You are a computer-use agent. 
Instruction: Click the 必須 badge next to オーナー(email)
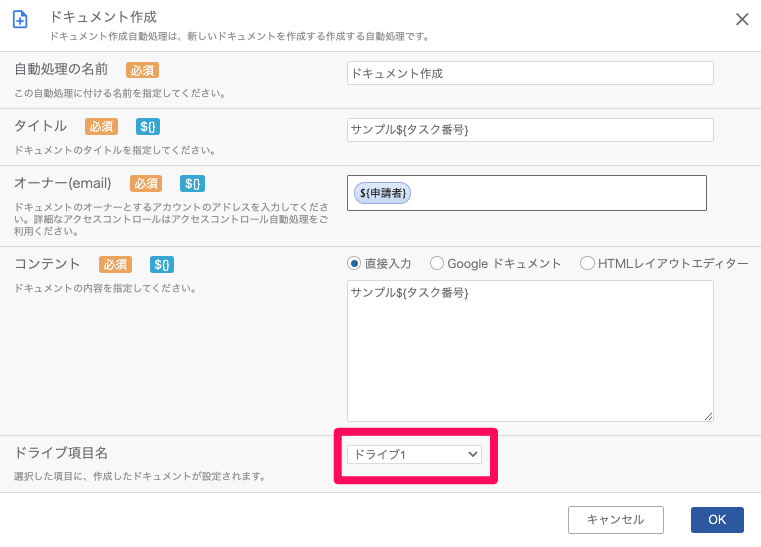point(146,183)
